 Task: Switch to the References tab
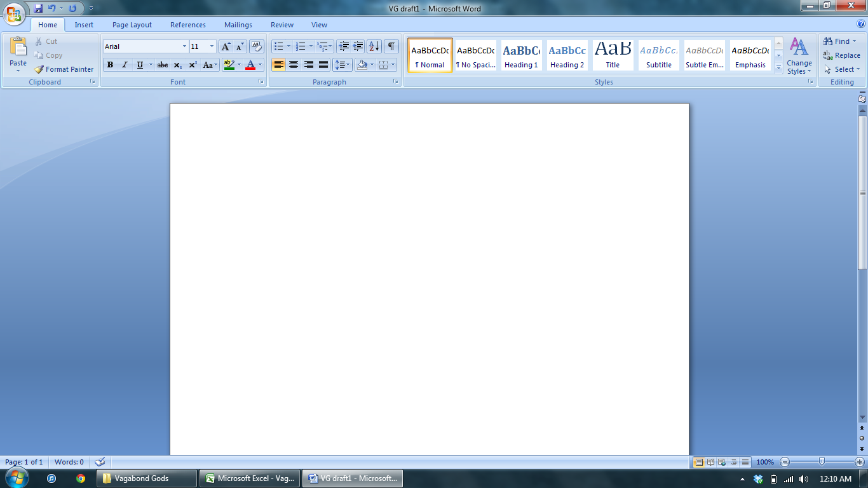188,25
